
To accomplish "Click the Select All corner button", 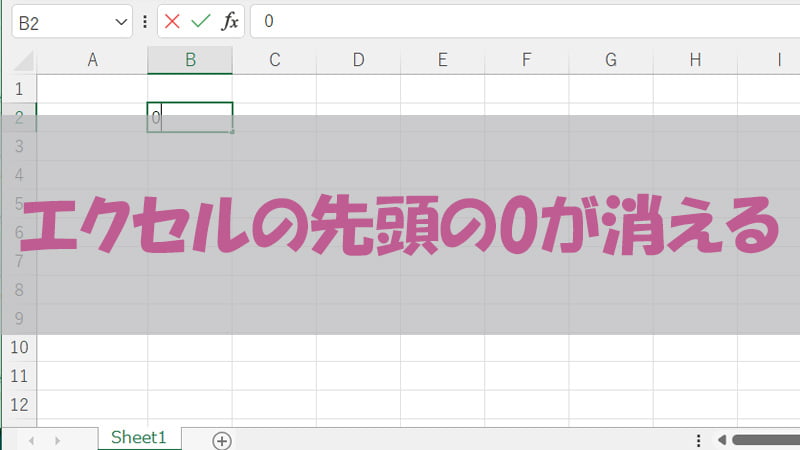I will coord(18,60).
